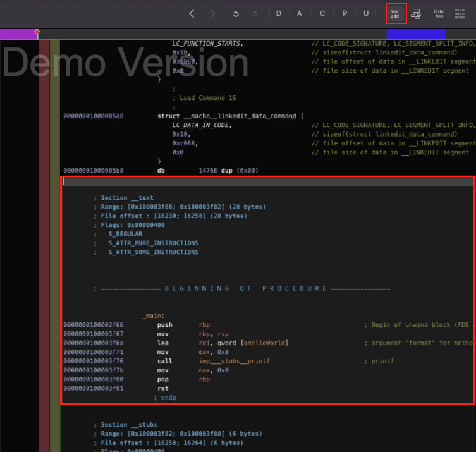Click the red position marker in navigation bar
Image resolution: width=476 pixels, height=452 pixels.
[37, 32]
